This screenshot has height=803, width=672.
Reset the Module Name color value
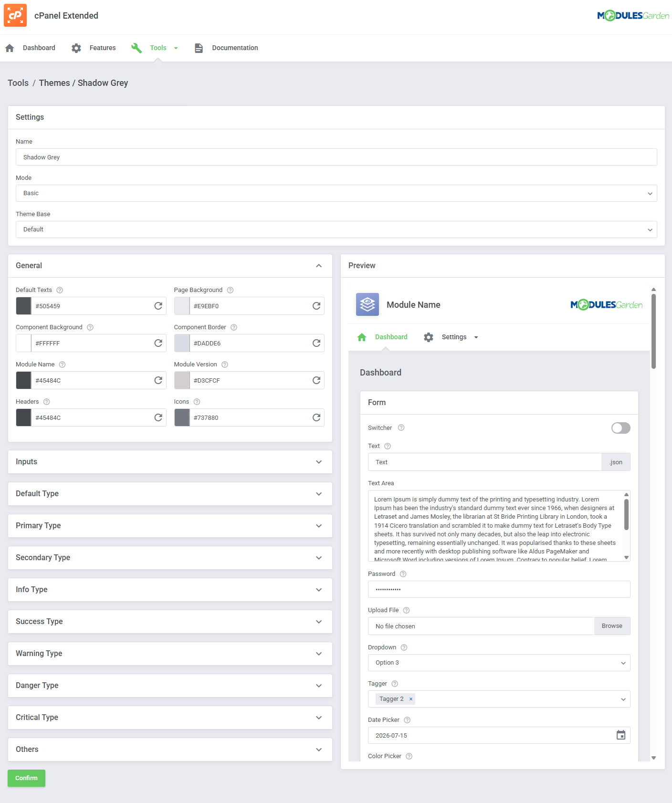click(x=158, y=380)
